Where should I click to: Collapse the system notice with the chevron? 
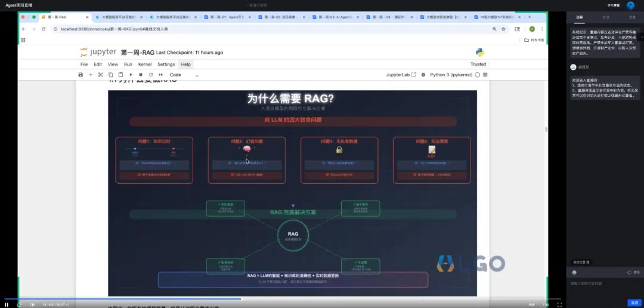[642, 38]
